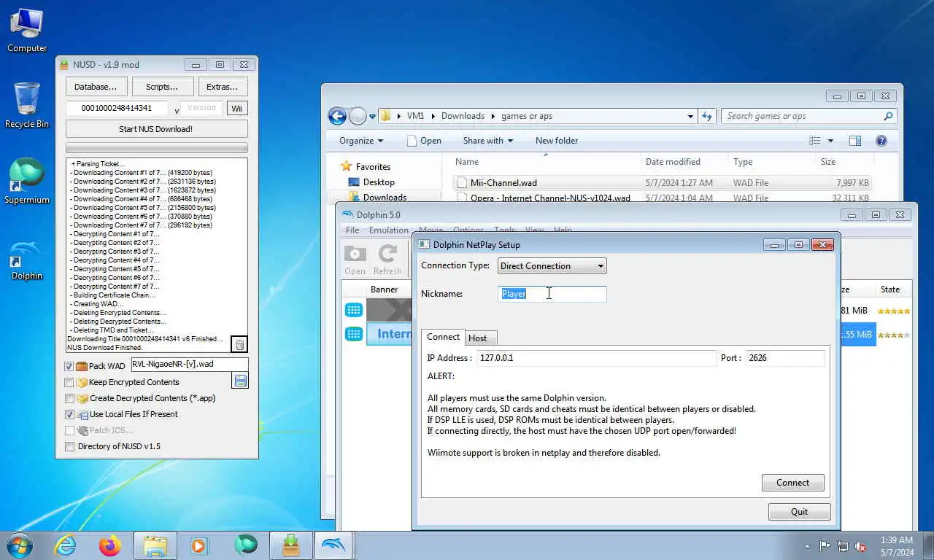Open the Dolphin Emulation menu
The image size is (934, 560).
click(x=388, y=230)
